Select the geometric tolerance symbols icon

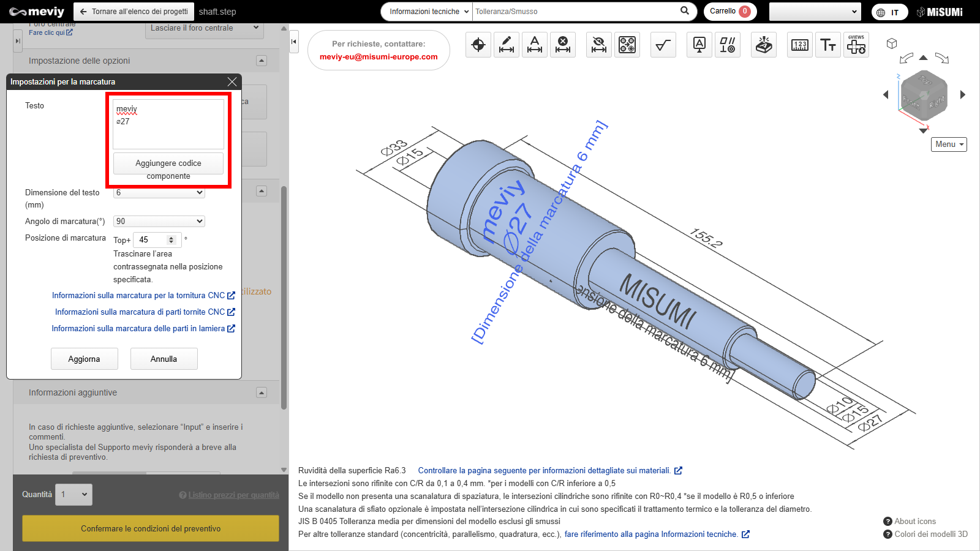(728, 45)
